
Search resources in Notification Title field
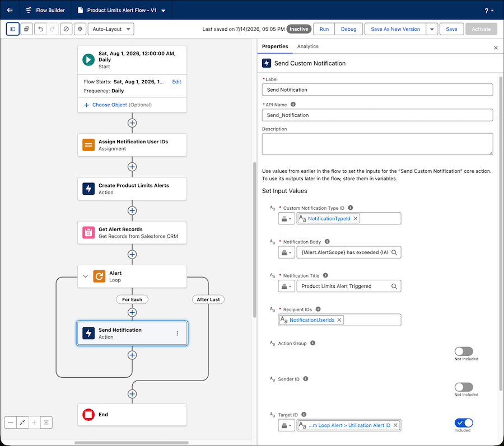394,286
